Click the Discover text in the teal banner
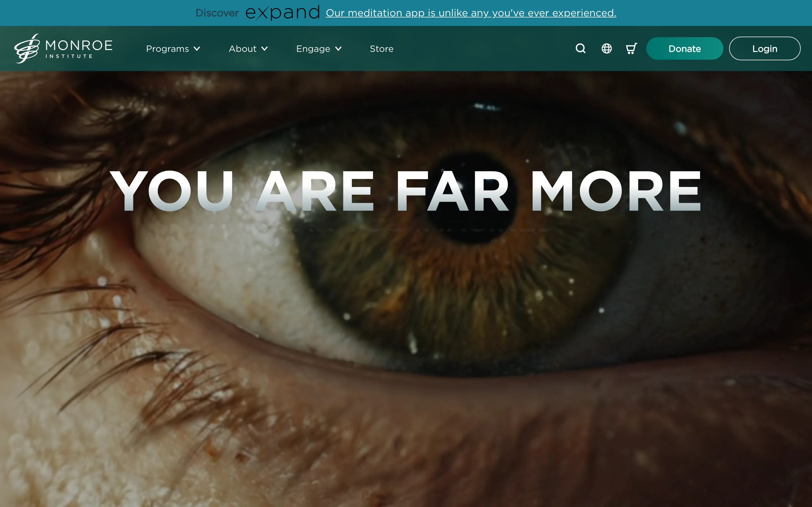The image size is (812, 507). pos(217,13)
